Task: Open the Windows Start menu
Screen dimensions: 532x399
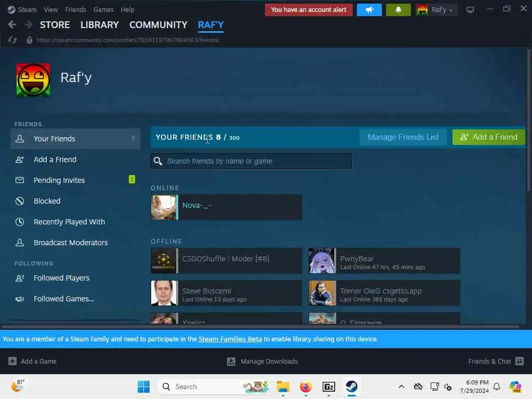Action: tap(143, 387)
